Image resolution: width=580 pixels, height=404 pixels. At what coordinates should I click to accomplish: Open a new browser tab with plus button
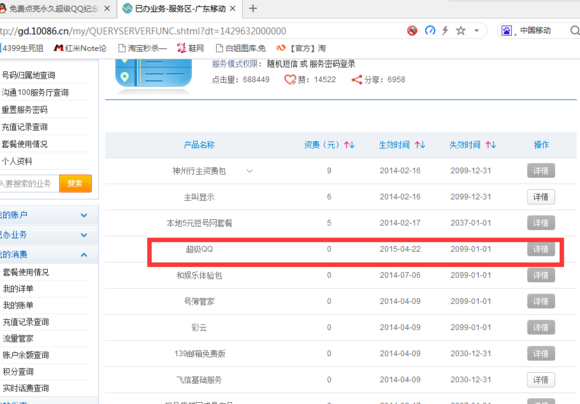tap(253, 8)
